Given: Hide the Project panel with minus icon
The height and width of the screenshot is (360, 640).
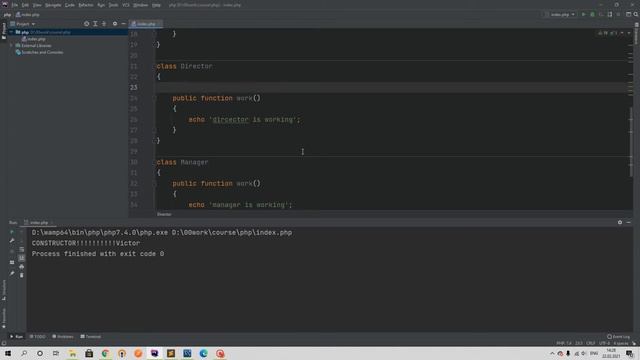Looking at the screenshot, I should (x=123, y=24).
